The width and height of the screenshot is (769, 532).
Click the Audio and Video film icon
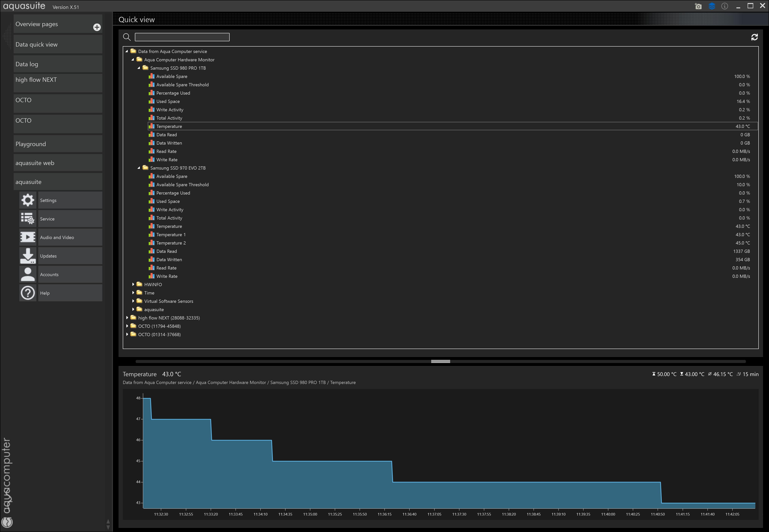pos(28,237)
